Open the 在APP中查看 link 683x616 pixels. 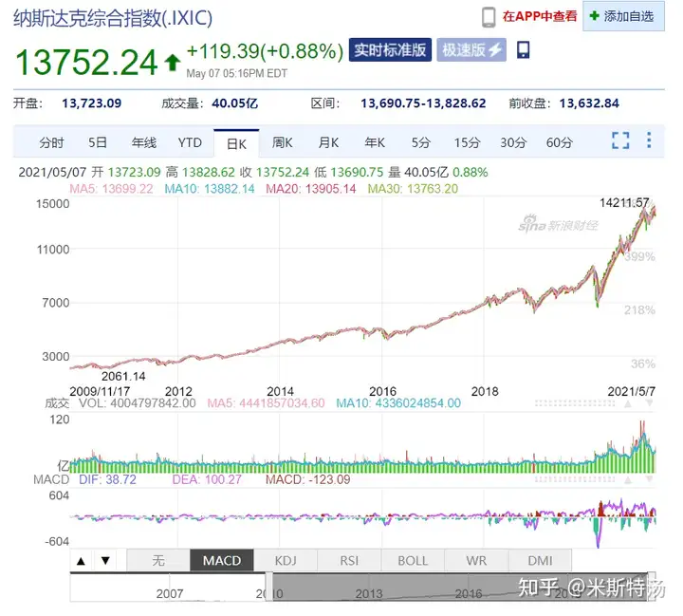[539, 16]
